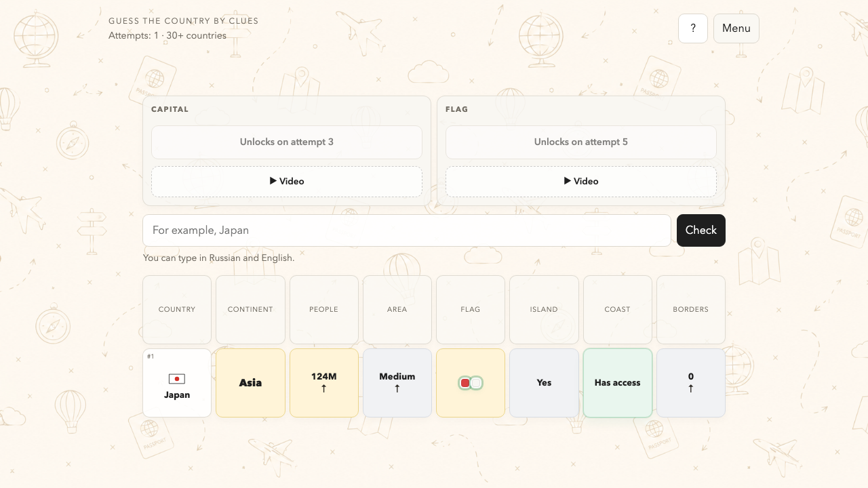
Task: Click the Japan country name text
Action: (177, 395)
